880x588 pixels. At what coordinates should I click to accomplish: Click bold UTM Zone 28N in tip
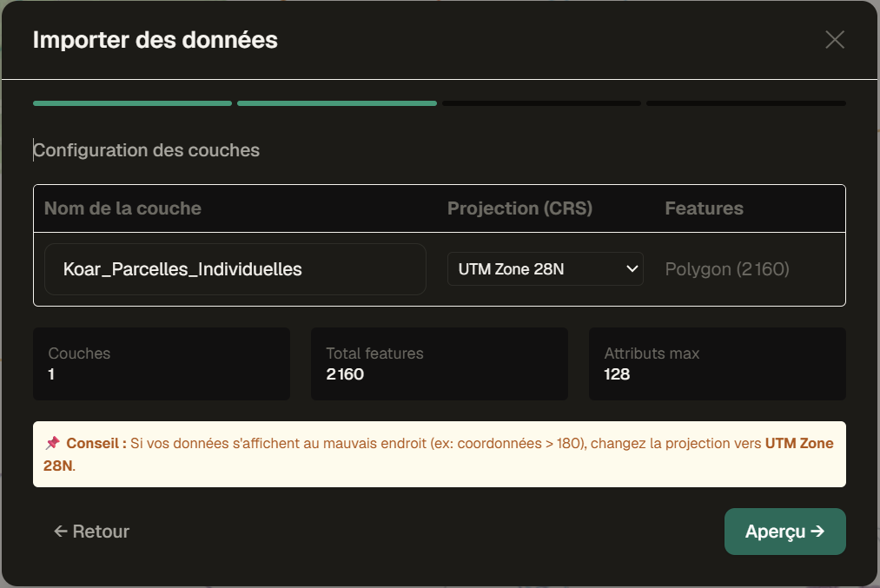pyautogui.click(x=798, y=443)
